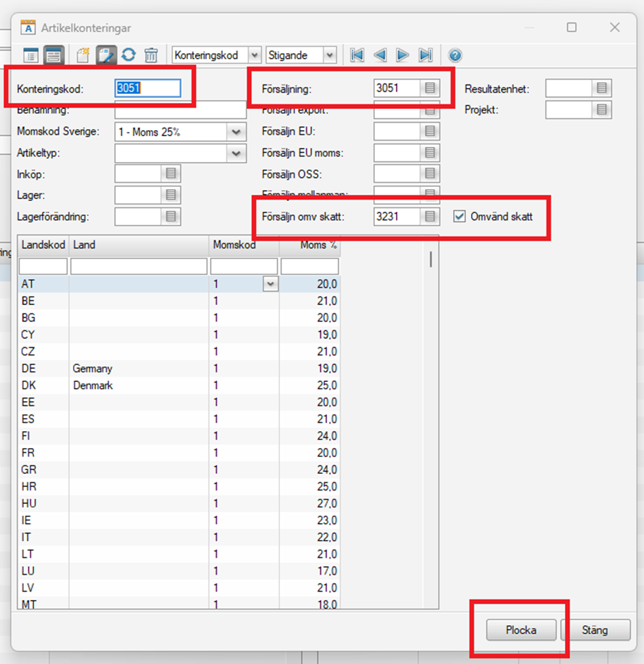Go to the first record

[356, 55]
